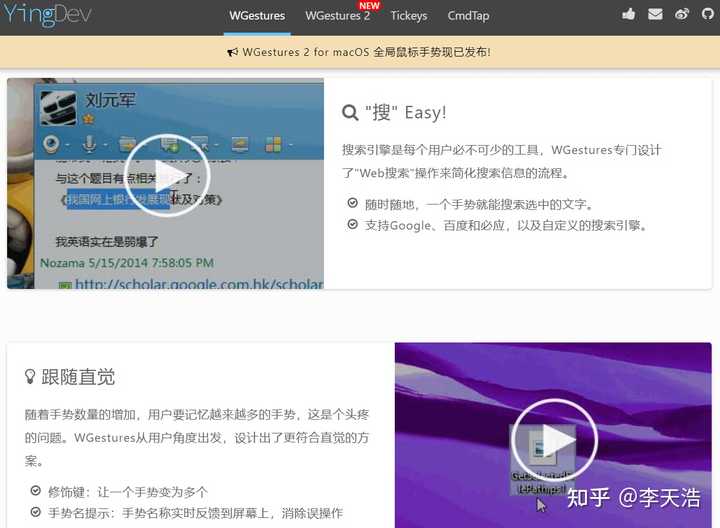This screenshot has width=720, height=528.
Task: Play the search demo video
Action: click(x=167, y=176)
